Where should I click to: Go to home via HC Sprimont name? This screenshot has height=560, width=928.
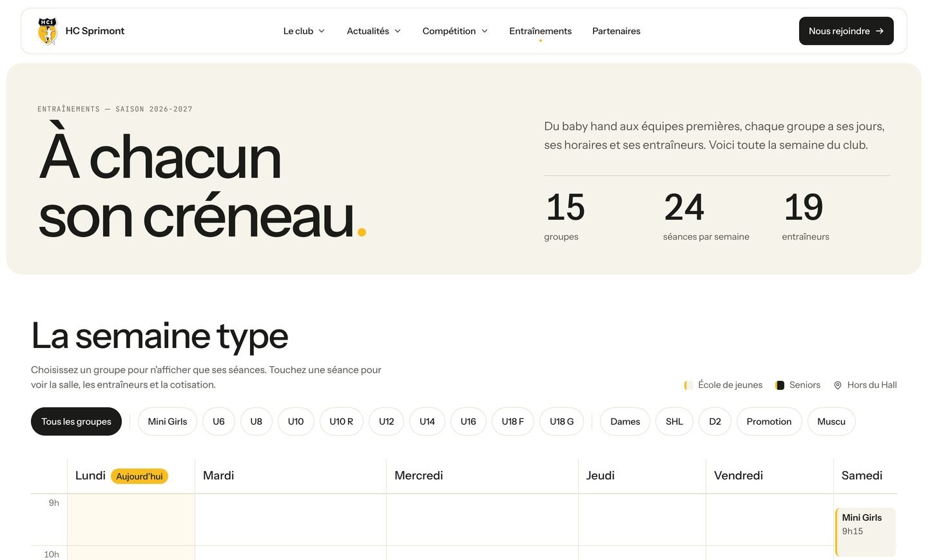95,31
